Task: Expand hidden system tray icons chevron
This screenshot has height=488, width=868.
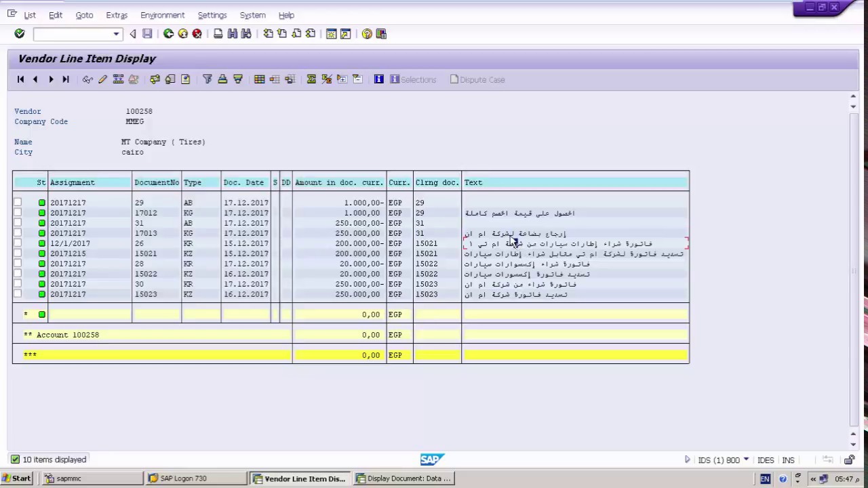Action: (813, 479)
